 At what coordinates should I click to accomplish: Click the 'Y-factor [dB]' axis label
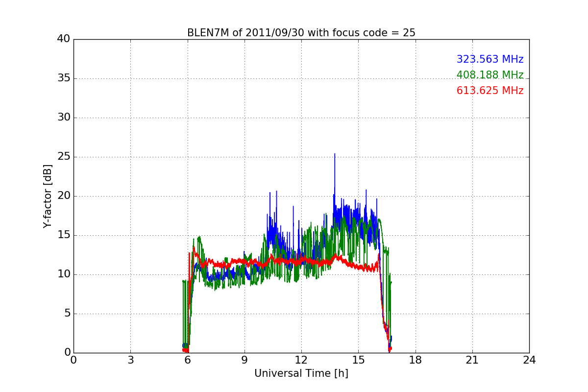(x=48, y=196)
